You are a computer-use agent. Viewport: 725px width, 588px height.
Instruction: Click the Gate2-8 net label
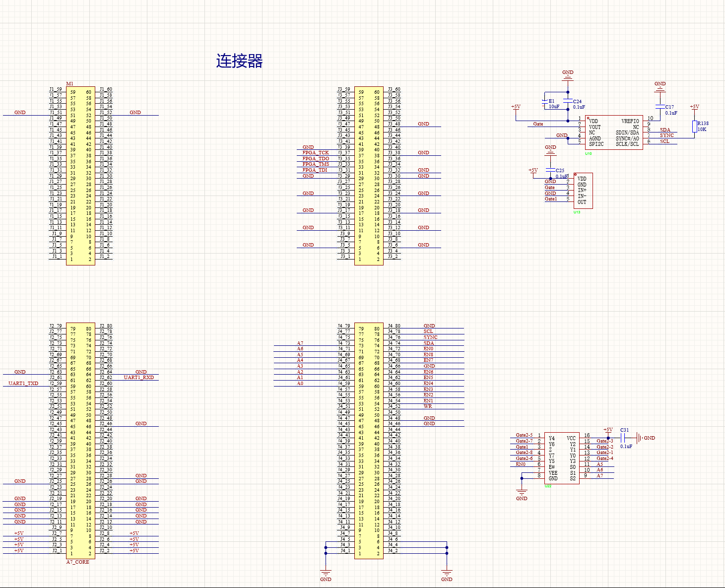[524, 453]
